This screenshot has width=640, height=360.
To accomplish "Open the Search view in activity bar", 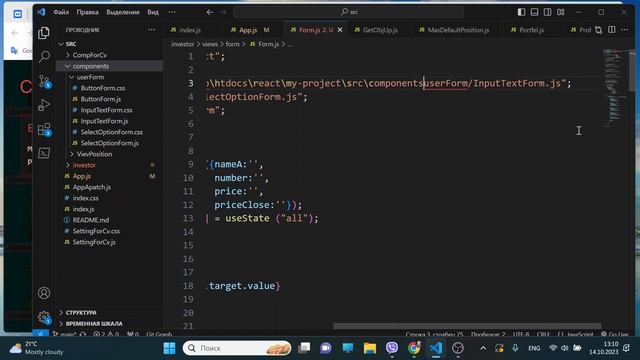I will coord(44,57).
